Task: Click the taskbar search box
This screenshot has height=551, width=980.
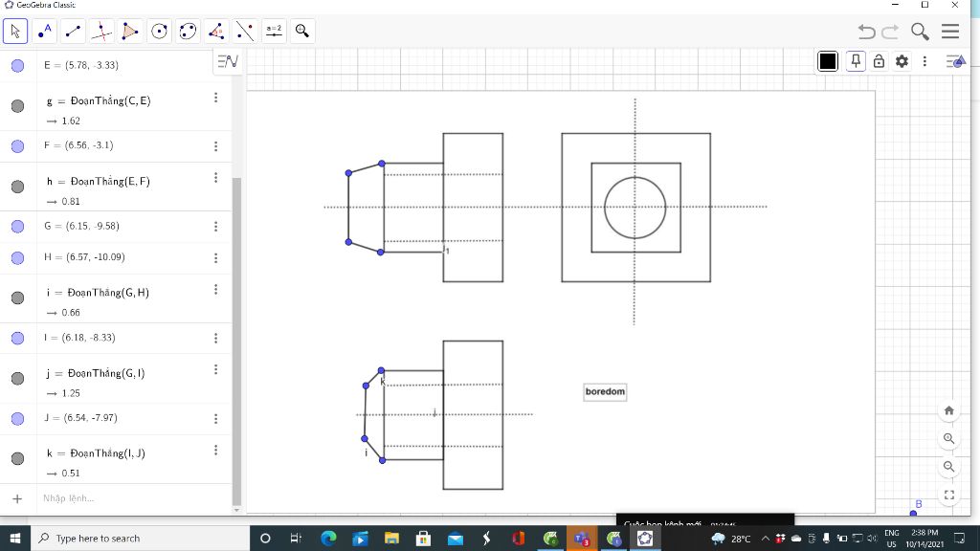Action: coord(140,538)
